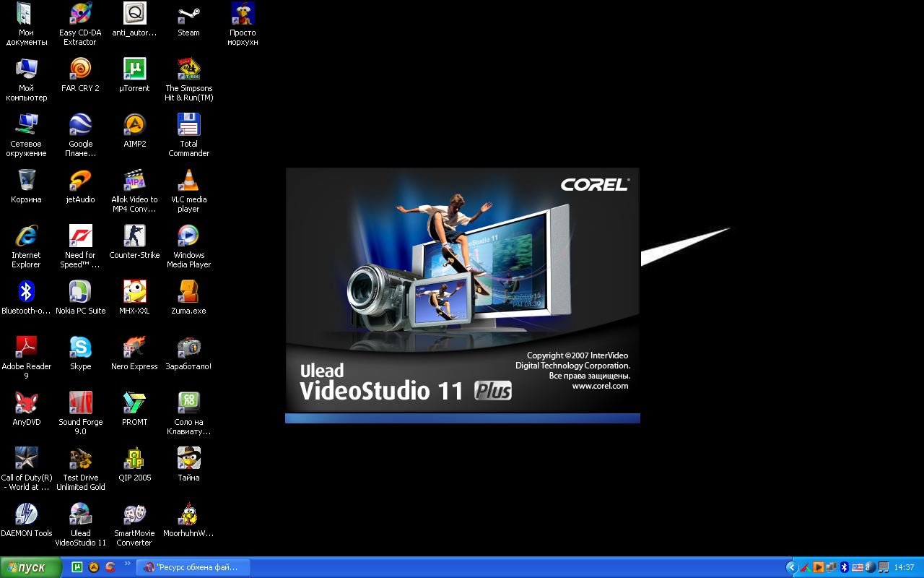This screenshot has height=578, width=924.
Task: Select the Counter-Strike desktop shortcut
Action: pos(134,236)
